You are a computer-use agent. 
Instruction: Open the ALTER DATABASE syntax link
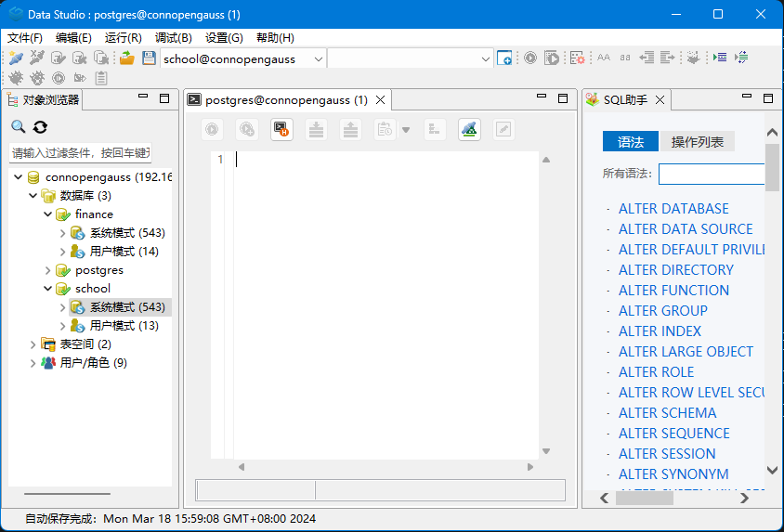click(x=673, y=208)
